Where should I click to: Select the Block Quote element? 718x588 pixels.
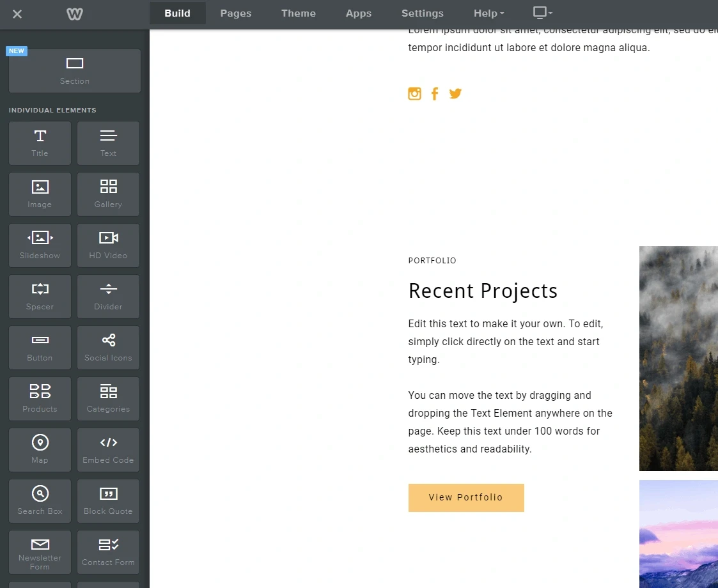click(x=108, y=500)
